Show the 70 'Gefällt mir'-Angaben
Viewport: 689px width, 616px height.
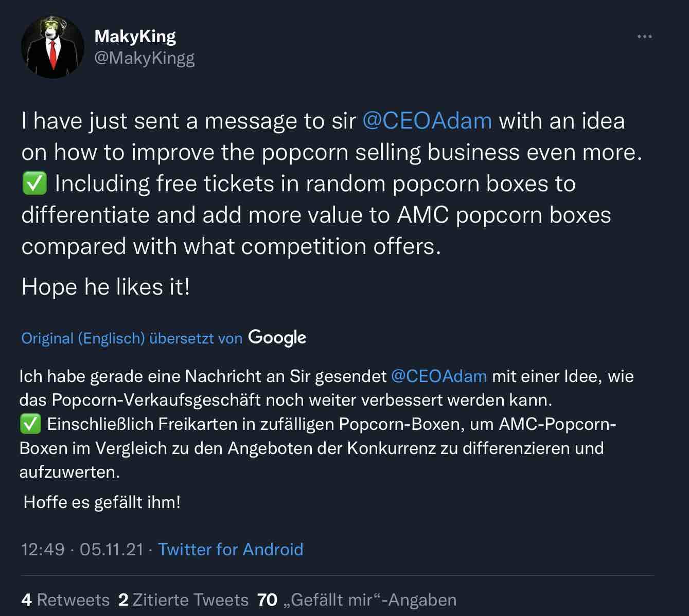[x=357, y=600]
